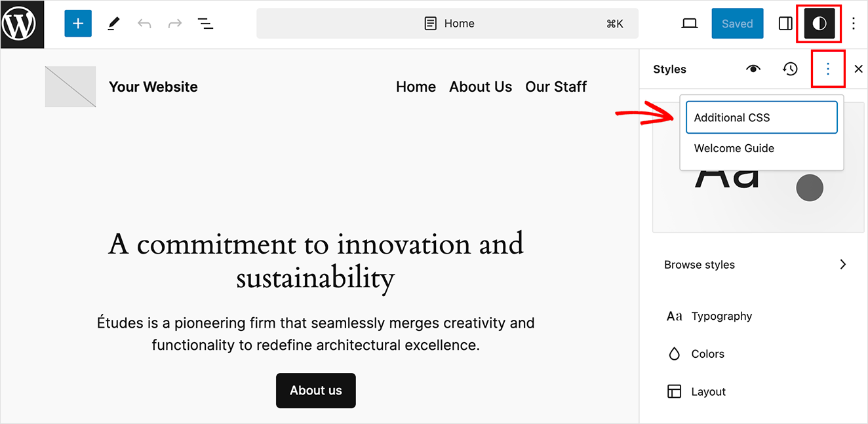868x424 pixels.
Task: View style revisions with clock icon
Action: pyautogui.click(x=791, y=68)
